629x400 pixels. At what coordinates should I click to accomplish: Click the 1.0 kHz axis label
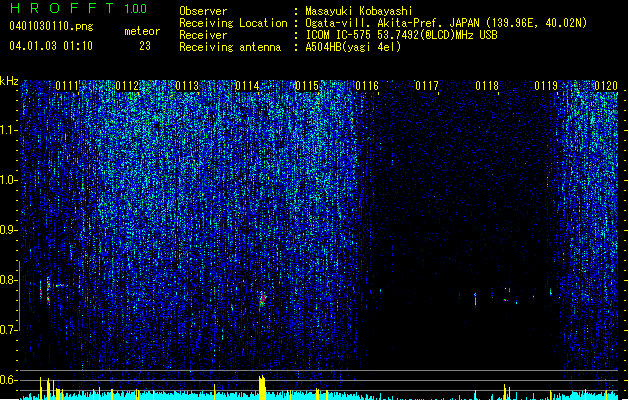8,180
